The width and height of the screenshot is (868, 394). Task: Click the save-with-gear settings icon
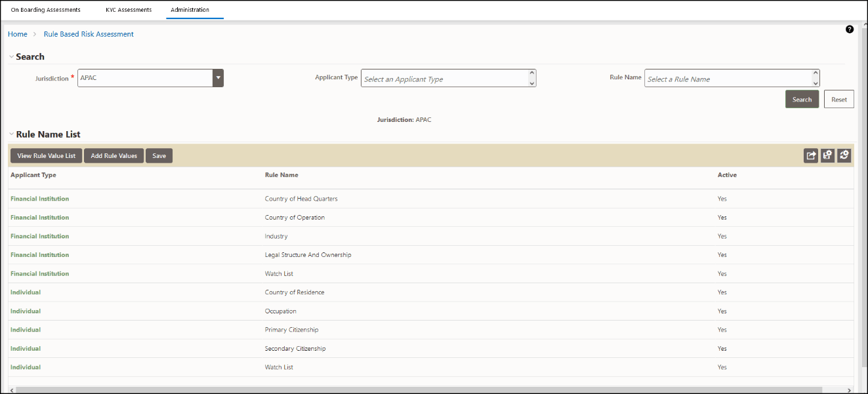tap(827, 155)
